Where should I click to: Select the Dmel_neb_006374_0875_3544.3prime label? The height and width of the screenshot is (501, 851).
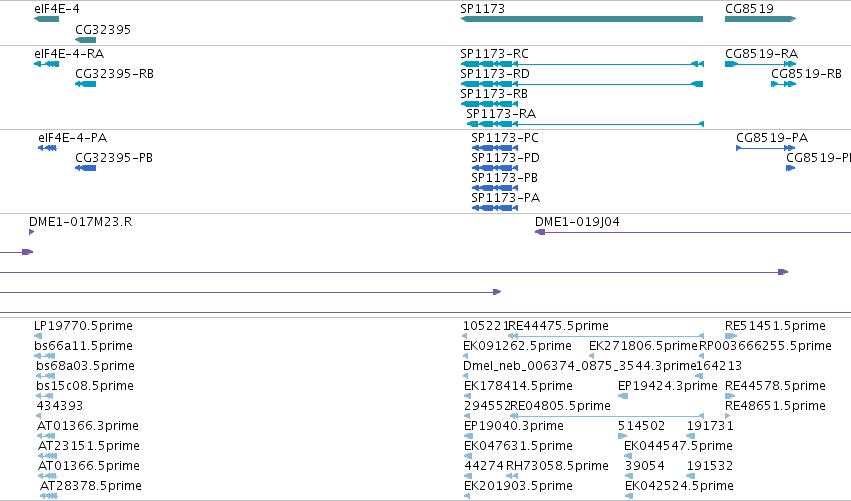click(x=580, y=366)
